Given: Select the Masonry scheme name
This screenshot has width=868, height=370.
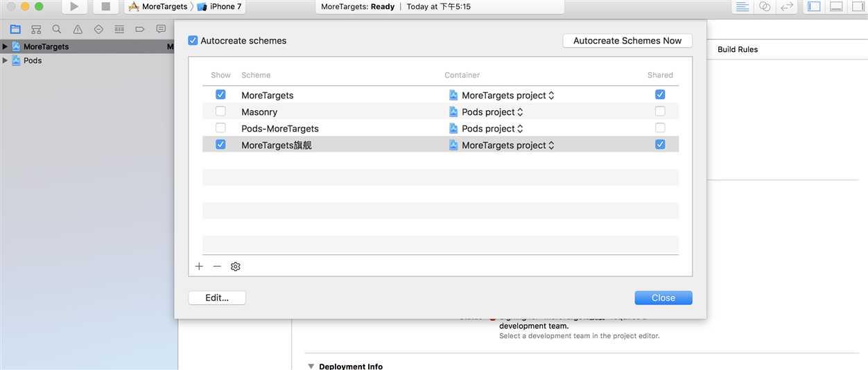Looking at the screenshot, I should (x=259, y=112).
